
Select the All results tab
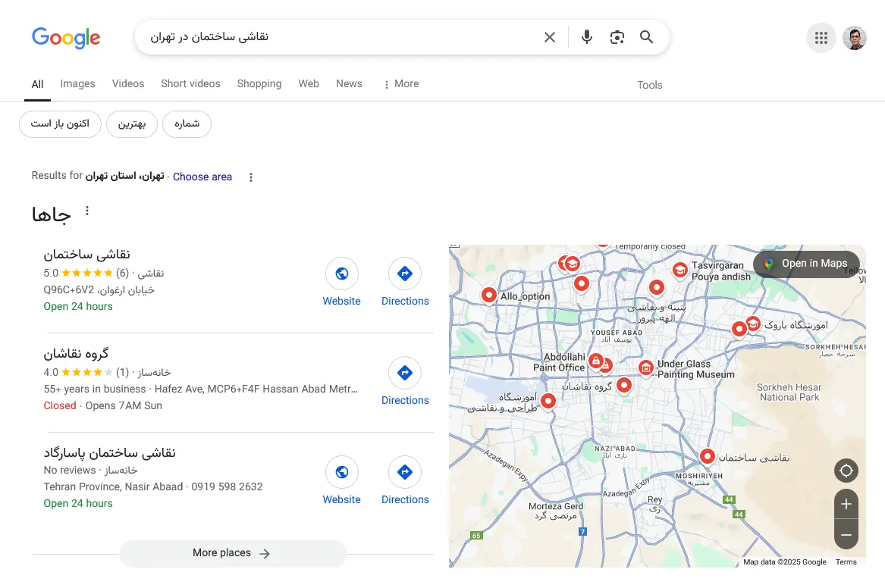tap(37, 85)
